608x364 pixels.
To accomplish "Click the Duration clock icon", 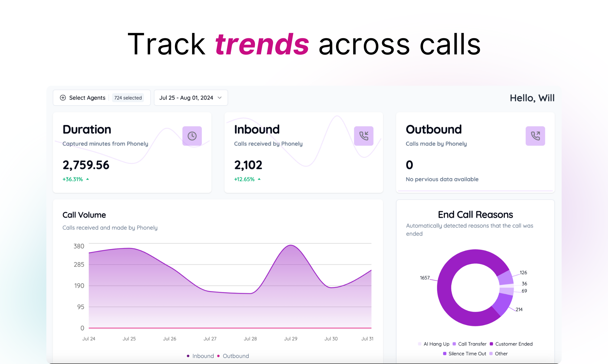I will 192,136.
